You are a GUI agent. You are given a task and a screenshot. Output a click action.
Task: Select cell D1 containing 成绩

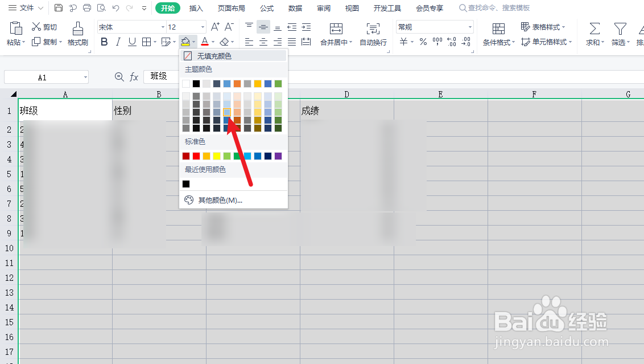tap(347, 111)
